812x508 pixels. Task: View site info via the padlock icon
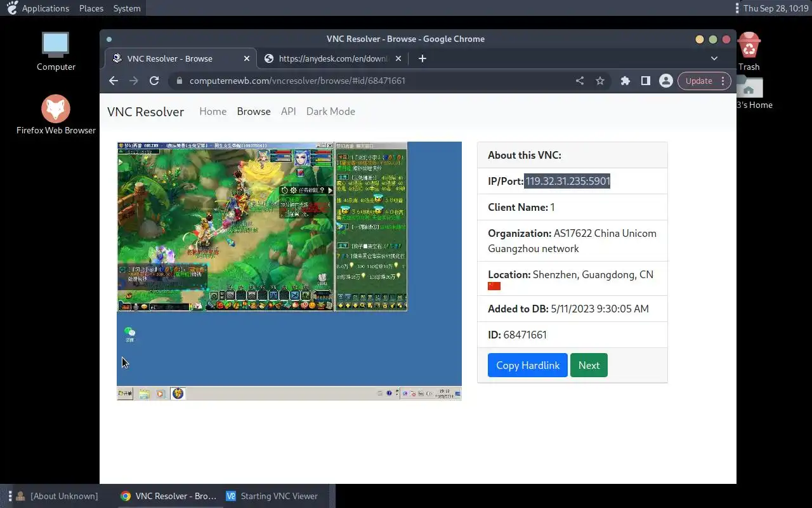pos(180,81)
